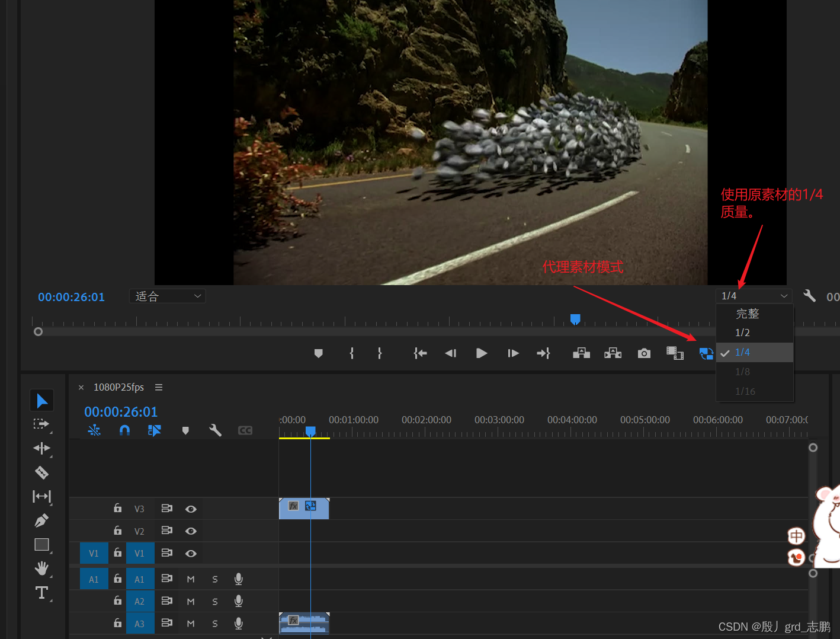This screenshot has height=639, width=840.
Task: Select the Rectangle tool
Action: coord(41,544)
